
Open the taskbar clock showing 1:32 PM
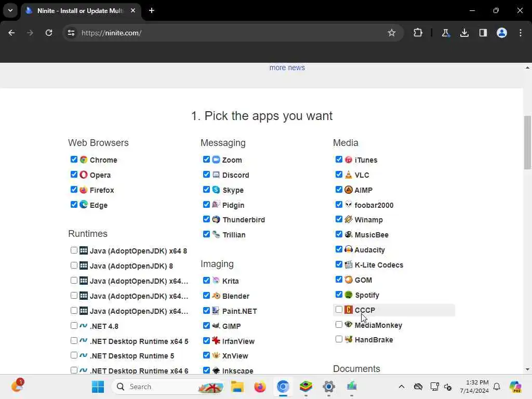click(474, 387)
